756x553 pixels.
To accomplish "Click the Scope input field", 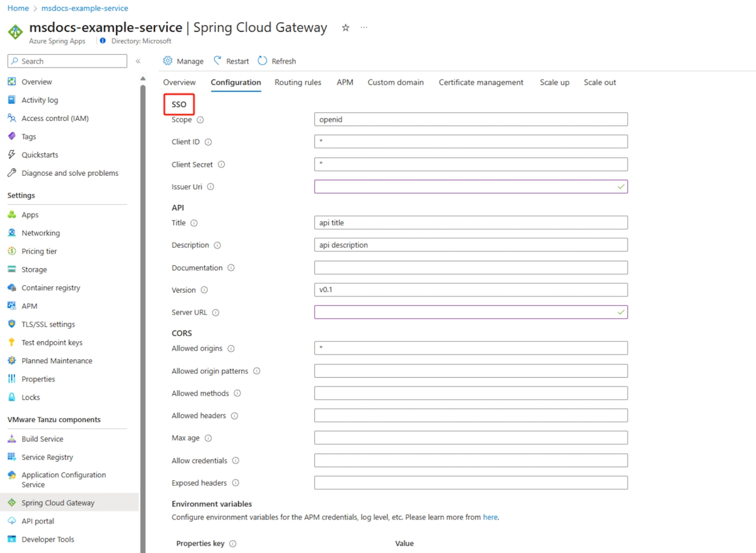I will pyautogui.click(x=471, y=120).
